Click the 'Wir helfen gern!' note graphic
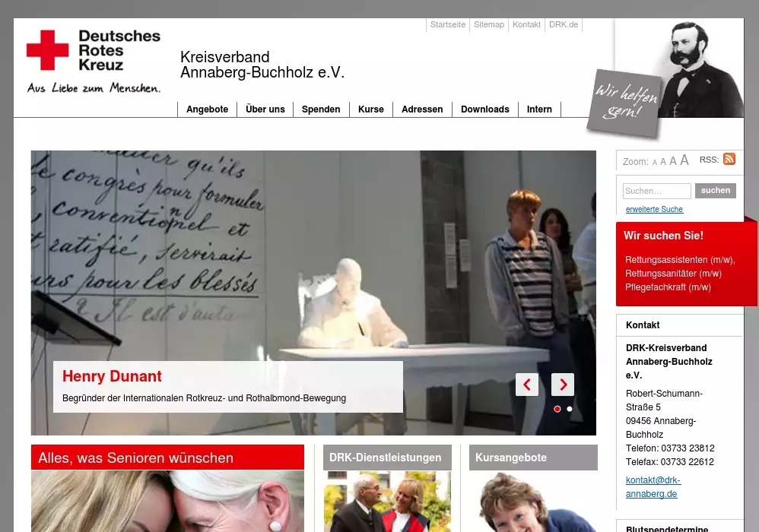The image size is (759, 532). (x=626, y=103)
